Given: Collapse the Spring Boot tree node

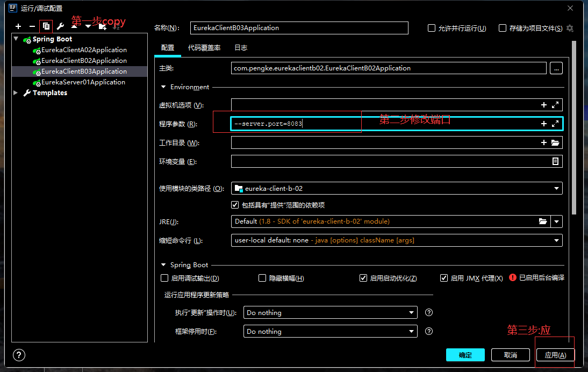Looking at the screenshot, I should tap(16, 39).
